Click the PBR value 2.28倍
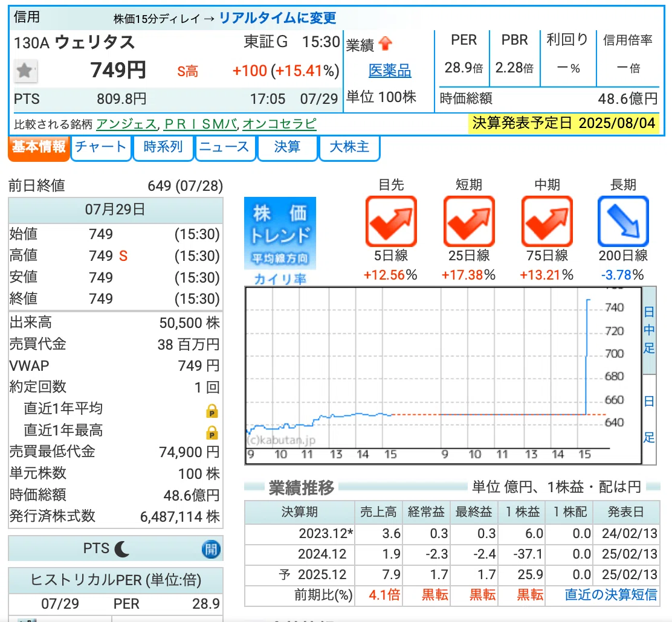The height and width of the screenshot is (622, 672). tap(514, 68)
